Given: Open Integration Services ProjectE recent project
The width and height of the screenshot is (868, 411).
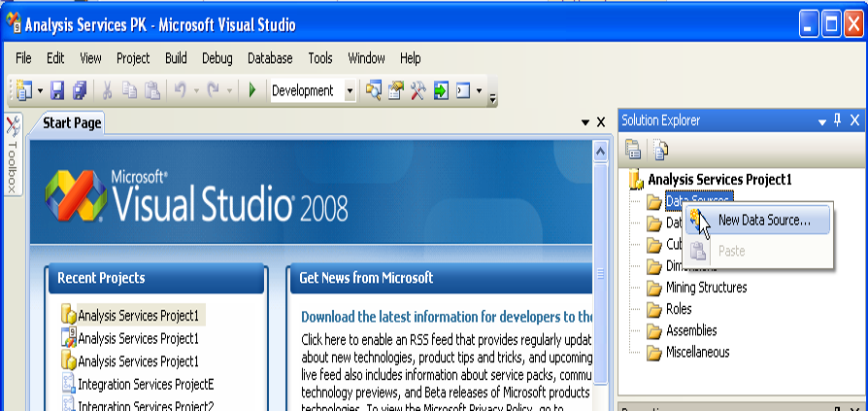Looking at the screenshot, I should click(145, 383).
